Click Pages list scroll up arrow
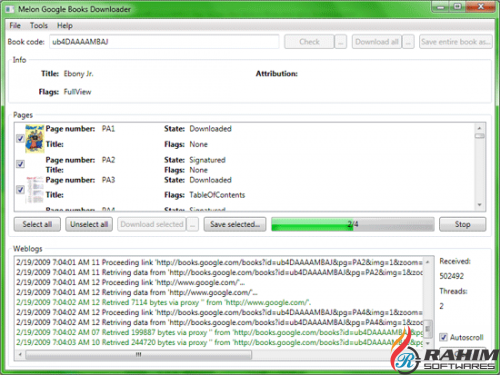This screenshot has width=500, height=375. point(480,128)
